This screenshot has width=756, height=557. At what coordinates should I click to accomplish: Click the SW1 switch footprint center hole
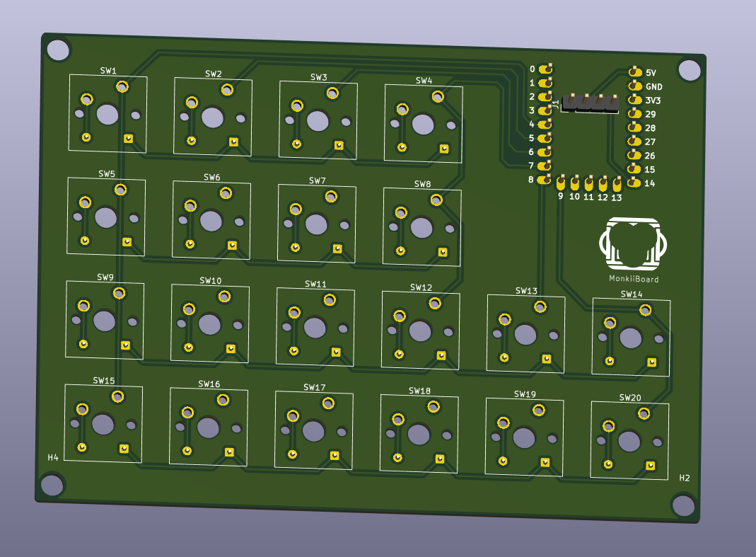coord(107,115)
